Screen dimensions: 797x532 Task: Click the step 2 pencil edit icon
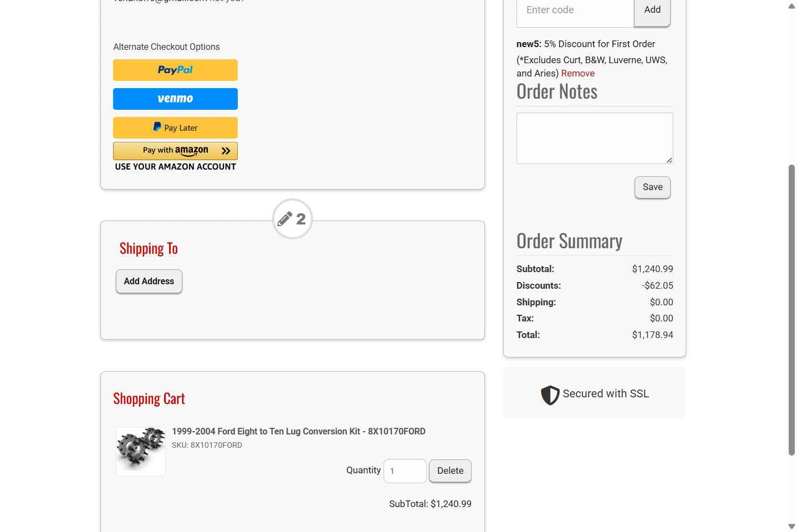[x=285, y=219]
